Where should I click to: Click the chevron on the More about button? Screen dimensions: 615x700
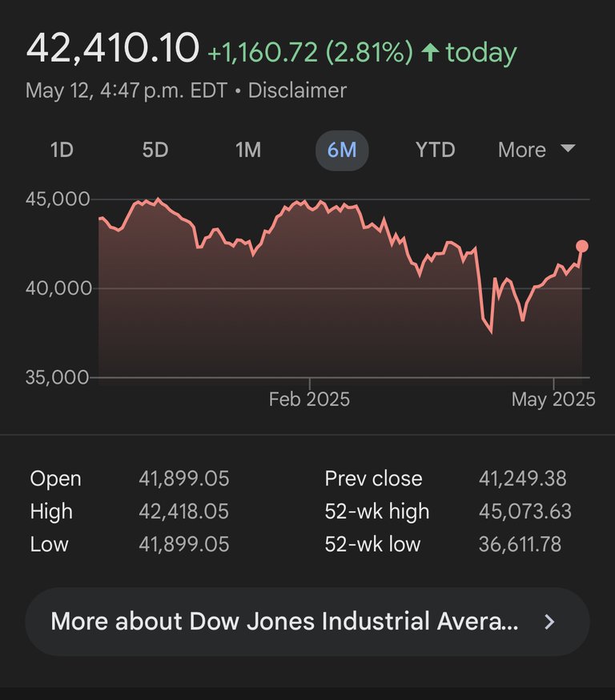(549, 622)
